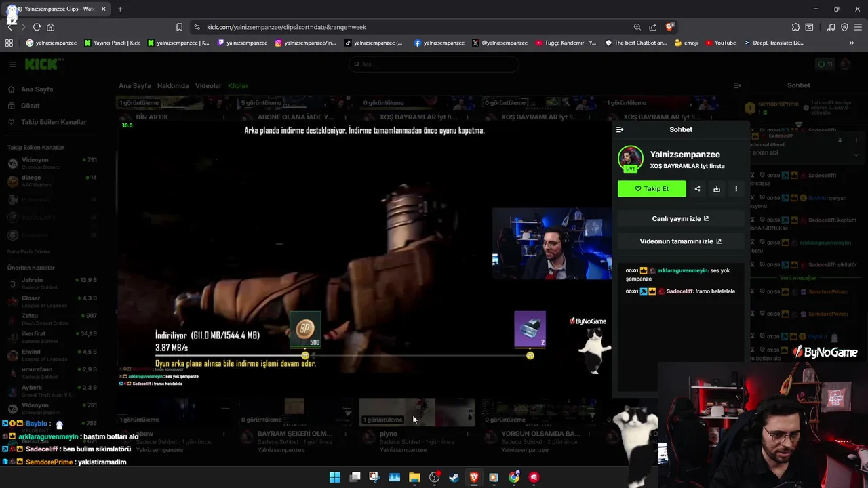Click Canlı yayını izle button
The width and height of the screenshot is (868, 488).
(680, 219)
